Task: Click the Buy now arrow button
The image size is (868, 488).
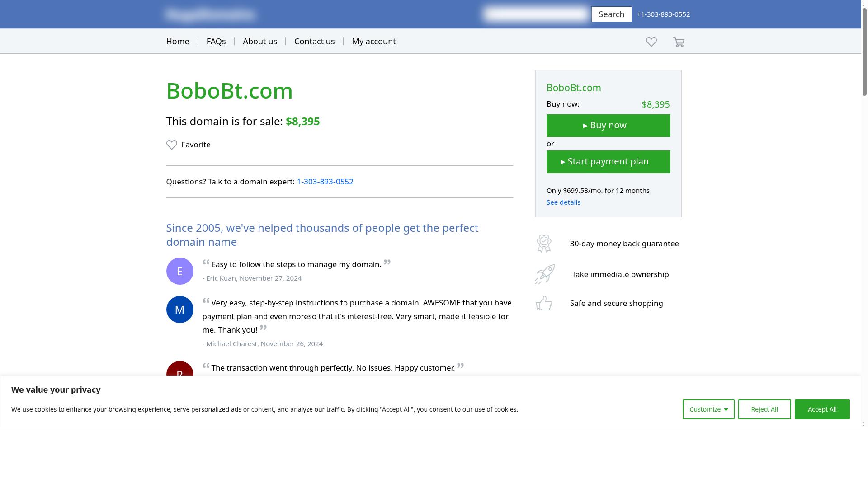Action: coord(608,125)
